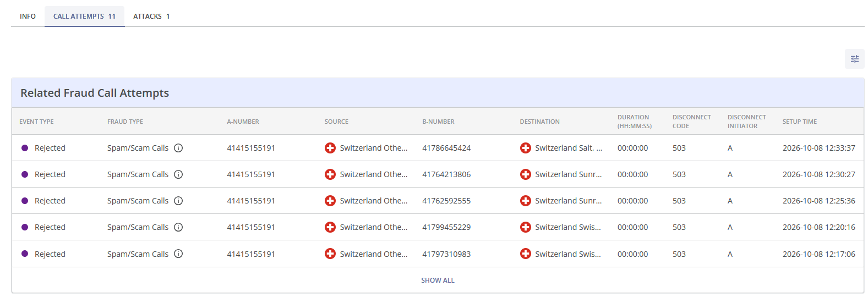Click purple status dot in 12:17:06 row

(x=25, y=254)
